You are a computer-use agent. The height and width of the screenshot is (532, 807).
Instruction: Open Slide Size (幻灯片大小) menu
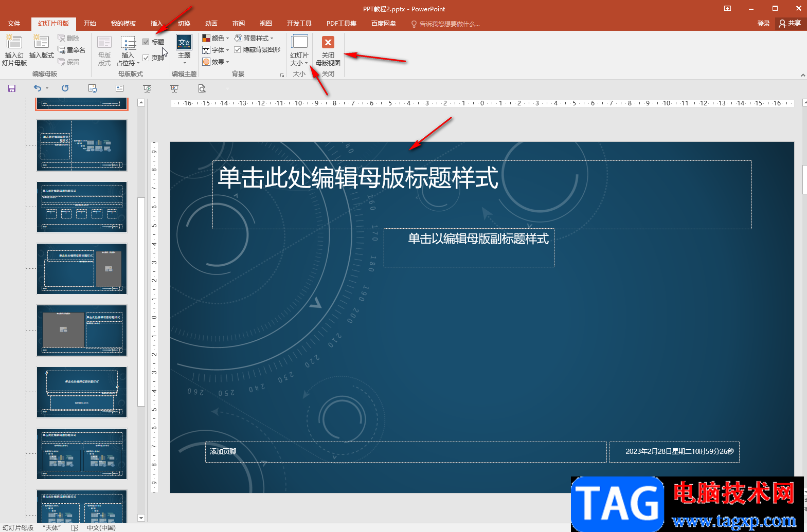point(299,50)
